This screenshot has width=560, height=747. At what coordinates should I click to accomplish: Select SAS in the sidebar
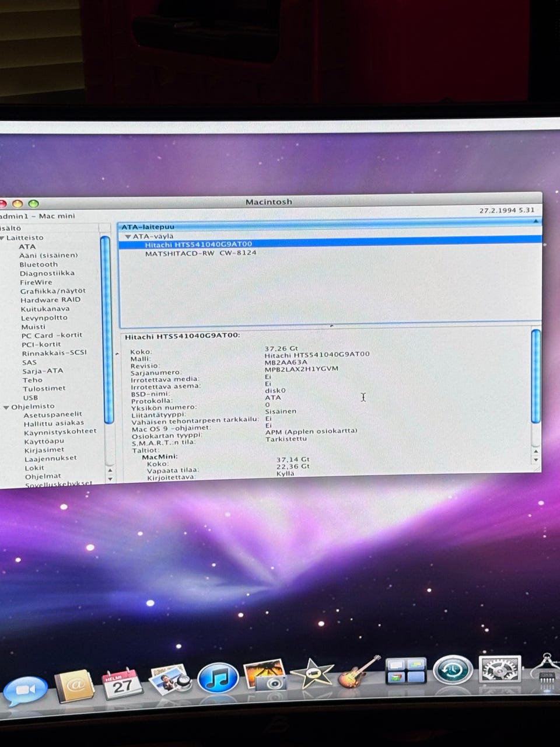tap(30, 362)
